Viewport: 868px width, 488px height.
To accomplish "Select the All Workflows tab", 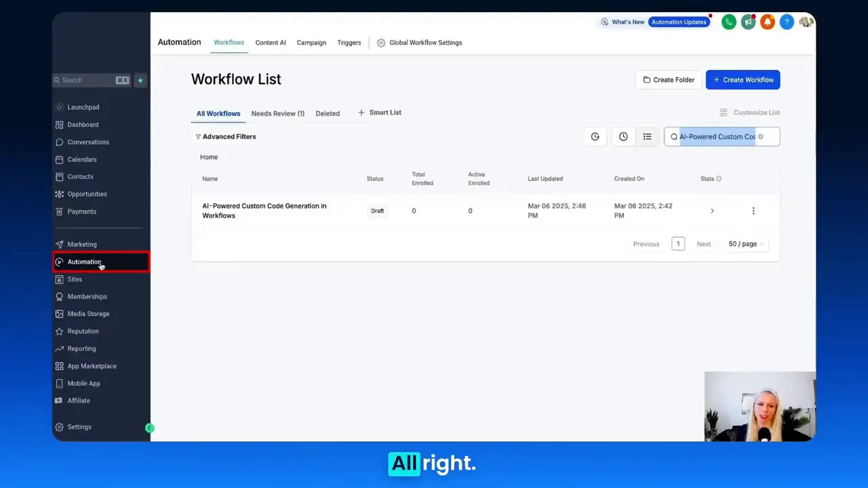I will [218, 113].
